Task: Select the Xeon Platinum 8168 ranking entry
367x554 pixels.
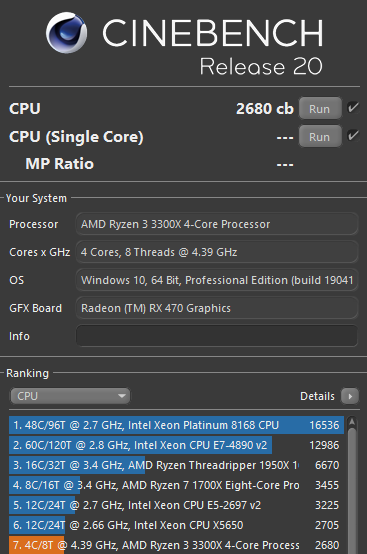Action: [176, 425]
